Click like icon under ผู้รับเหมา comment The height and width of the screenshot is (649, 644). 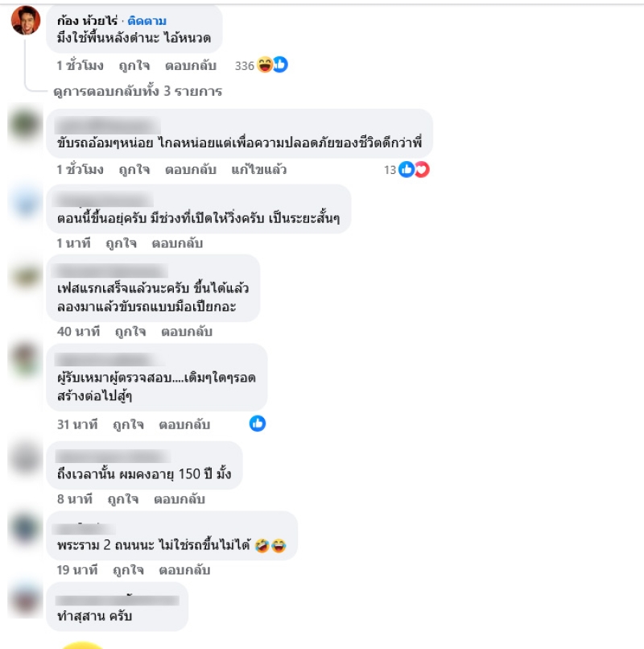[258, 424]
